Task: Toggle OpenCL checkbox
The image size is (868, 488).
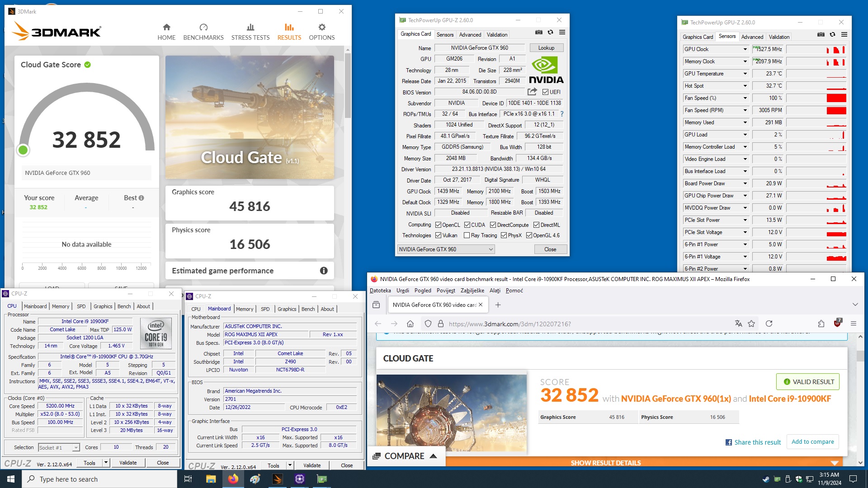Action: (438, 225)
